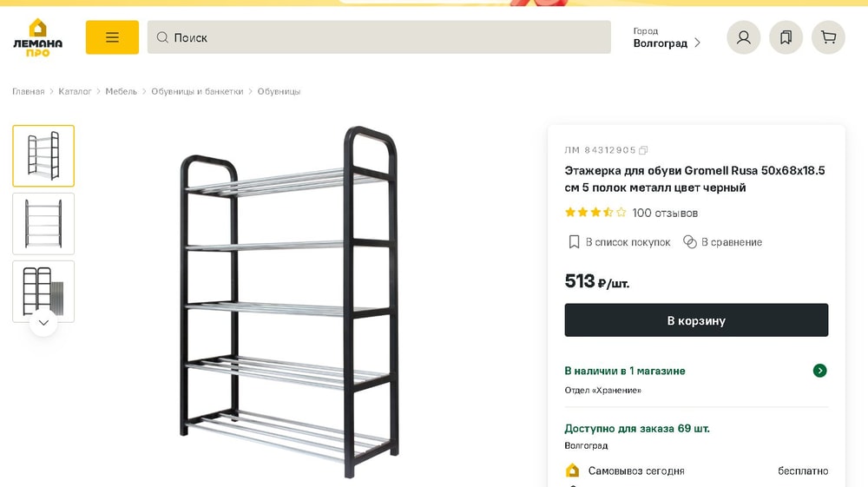Image resolution: width=868 pixels, height=487 pixels.
Task: Open the saved shopping lists bookmark icon
Action: [786, 37]
